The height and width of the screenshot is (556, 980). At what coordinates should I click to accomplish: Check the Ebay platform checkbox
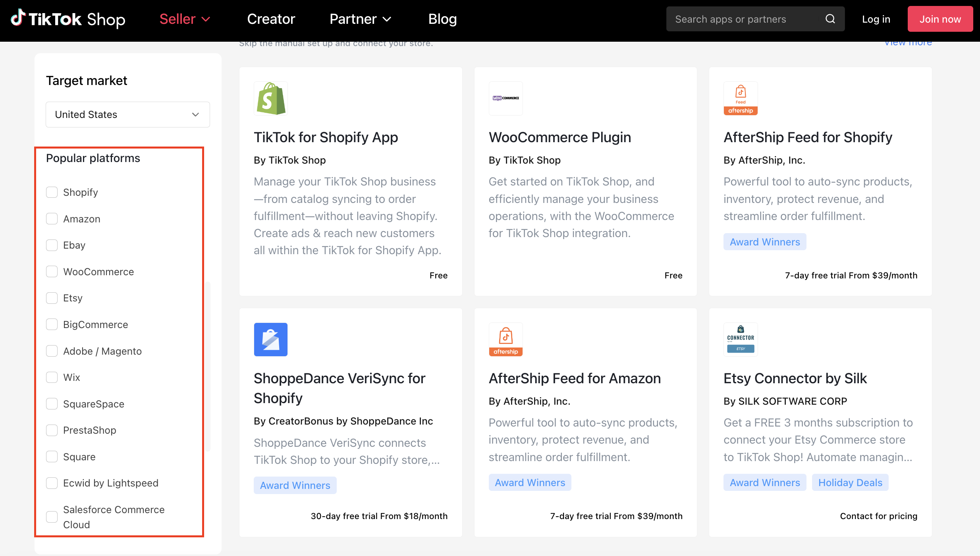point(52,245)
